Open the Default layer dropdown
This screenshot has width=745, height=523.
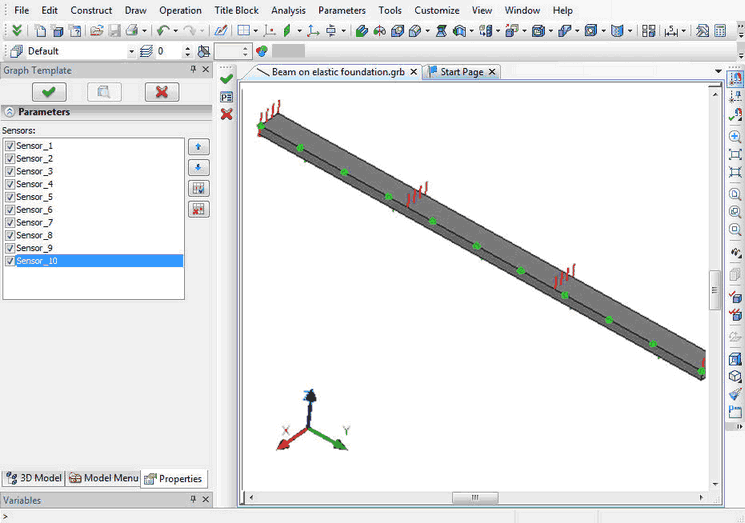click(x=130, y=51)
